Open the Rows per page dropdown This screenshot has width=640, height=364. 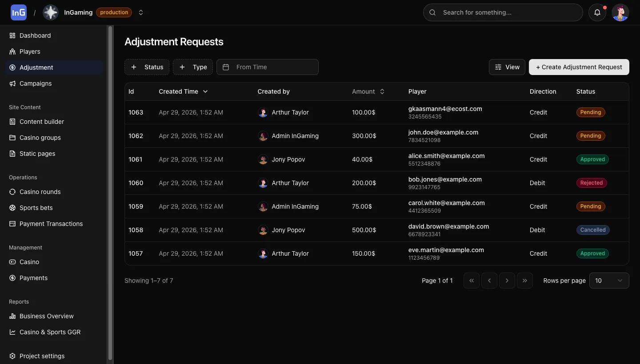coord(609,280)
